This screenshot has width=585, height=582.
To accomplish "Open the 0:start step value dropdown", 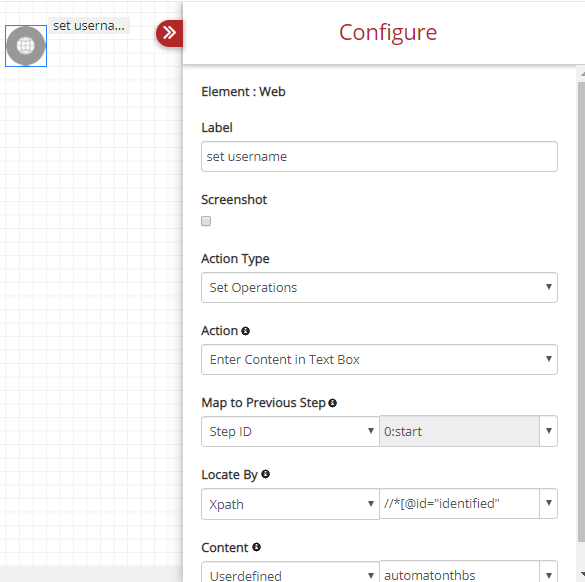I will (x=548, y=431).
